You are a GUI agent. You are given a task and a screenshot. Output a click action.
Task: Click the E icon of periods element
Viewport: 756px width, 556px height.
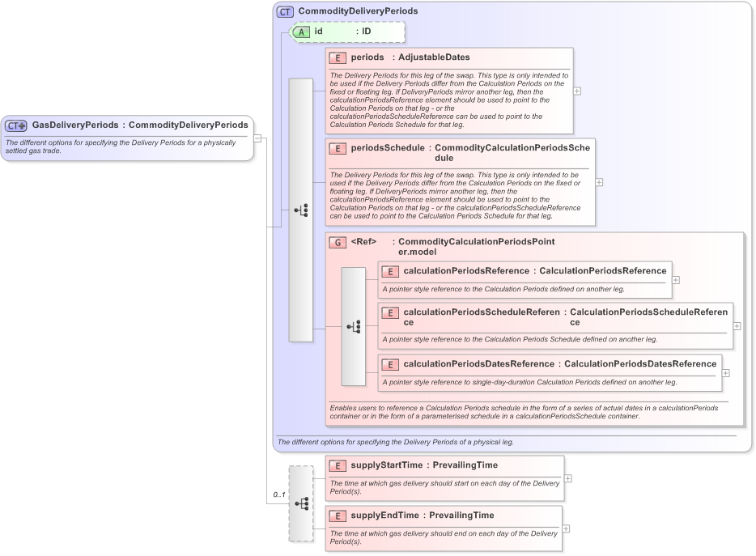[338, 58]
